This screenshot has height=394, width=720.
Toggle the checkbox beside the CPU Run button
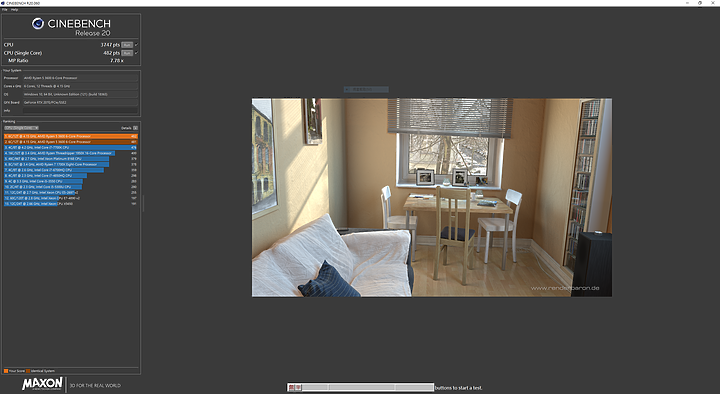point(136,45)
